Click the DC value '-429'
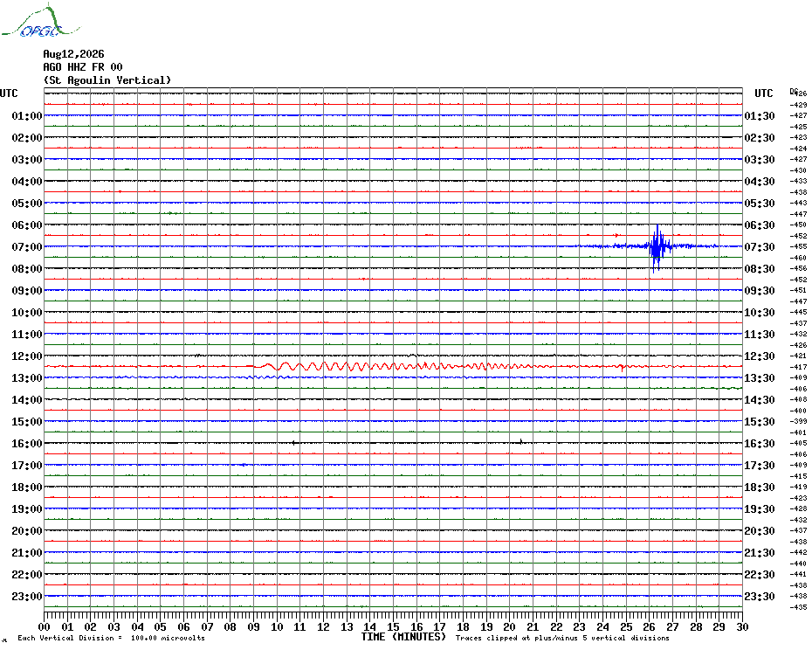The image size is (812, 650). point(798,105)
